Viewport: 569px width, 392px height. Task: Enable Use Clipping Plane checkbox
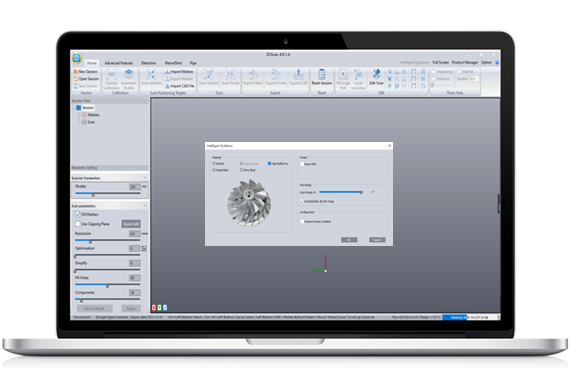coord(78,224)
